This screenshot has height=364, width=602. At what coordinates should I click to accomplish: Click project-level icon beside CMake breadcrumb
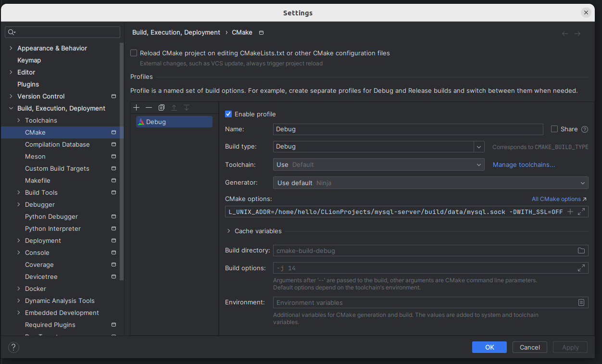tap(261, 33)
